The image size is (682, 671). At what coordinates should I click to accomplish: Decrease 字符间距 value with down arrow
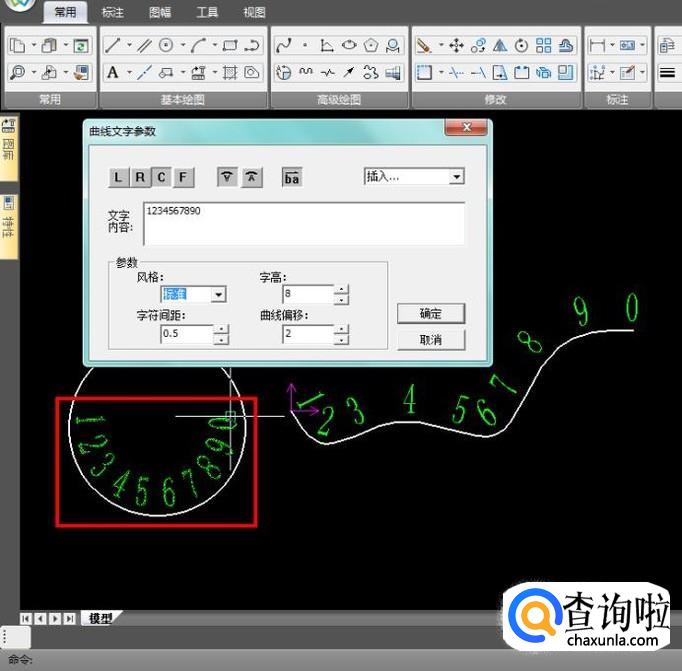pos(221,340)
